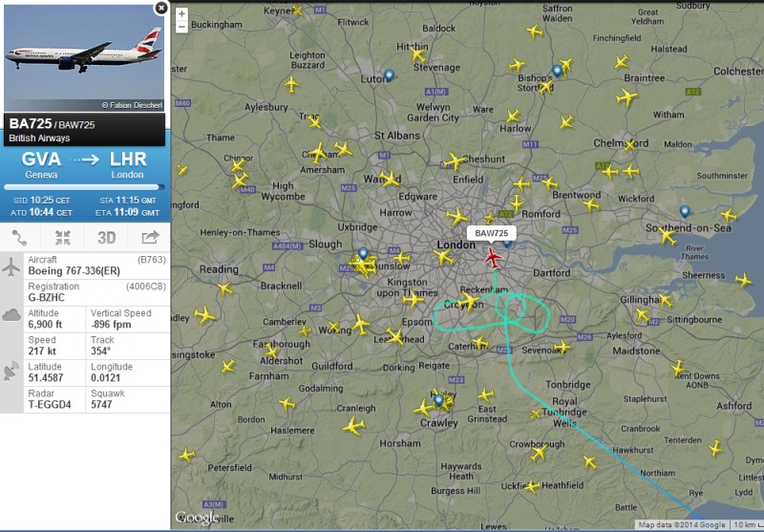The width and height of the screenshot is (764, 532).
Task: Select the Southend airport blue marker
Action: pos(685,212)
